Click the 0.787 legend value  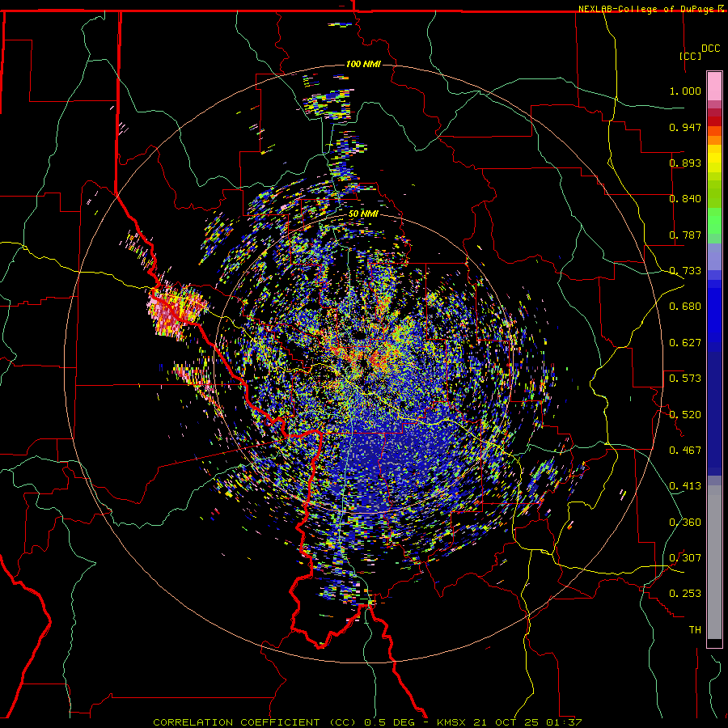coord(685,235)
